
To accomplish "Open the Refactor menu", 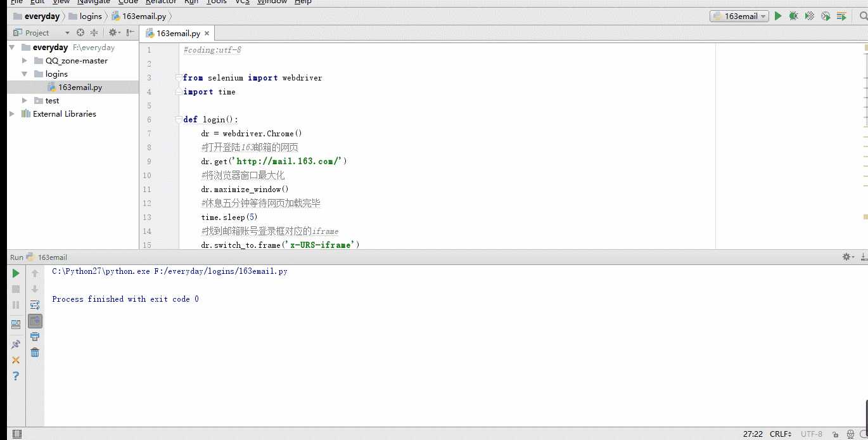I will point(161,2).
